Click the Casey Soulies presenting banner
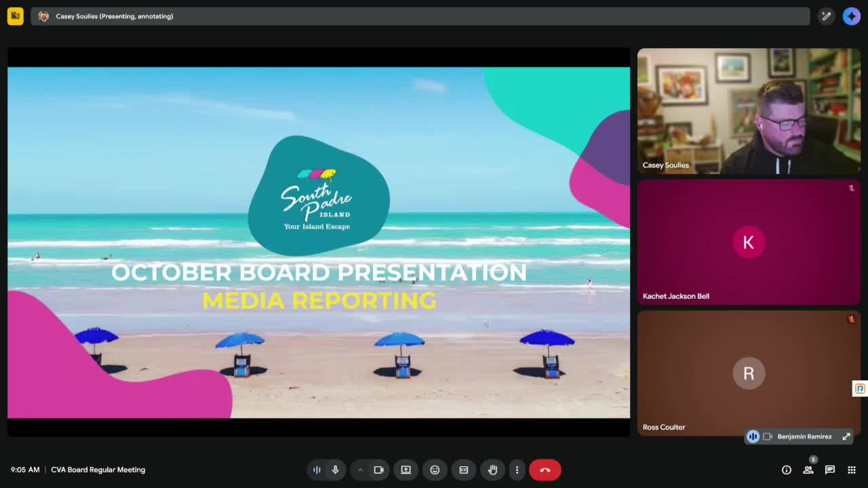 click(x=420, y=16)
